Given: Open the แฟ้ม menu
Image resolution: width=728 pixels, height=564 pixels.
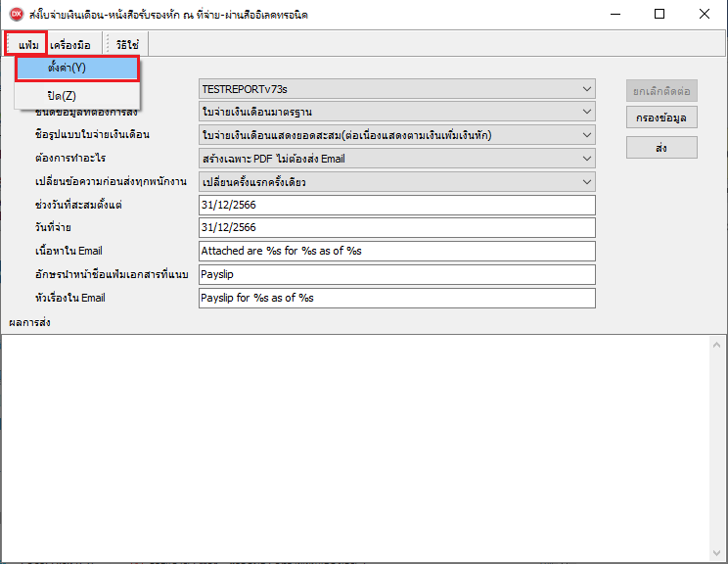Looking at the screenshot, I should [x=27, y=44].
